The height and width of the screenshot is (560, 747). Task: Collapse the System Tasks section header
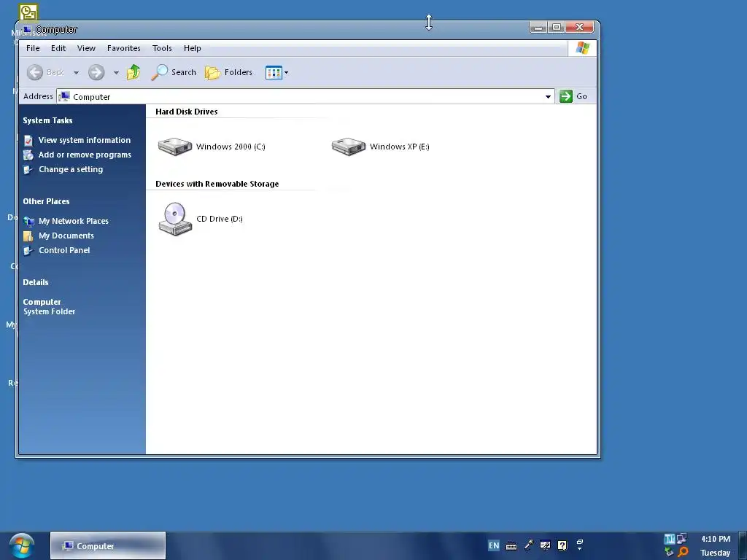(47, 120)
